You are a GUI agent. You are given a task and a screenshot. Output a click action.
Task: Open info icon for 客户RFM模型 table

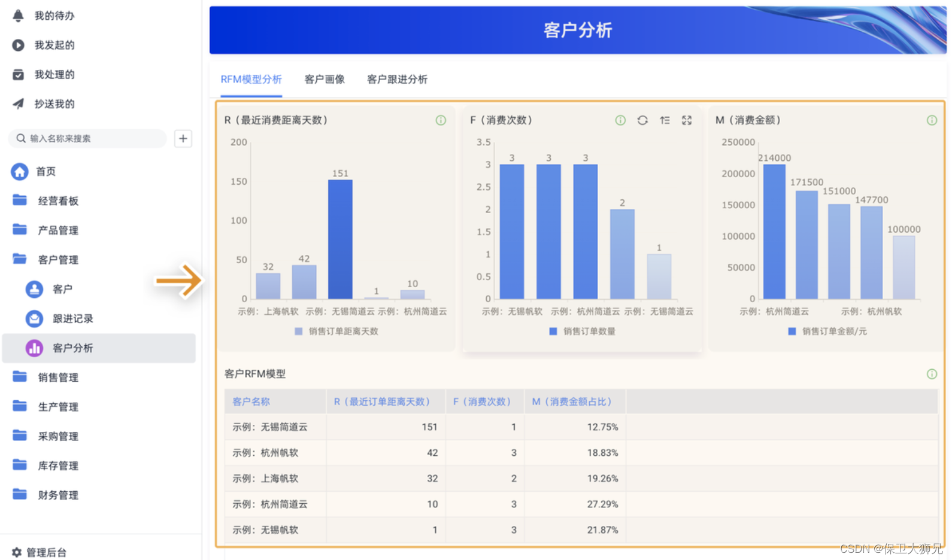tap(932, 374)
